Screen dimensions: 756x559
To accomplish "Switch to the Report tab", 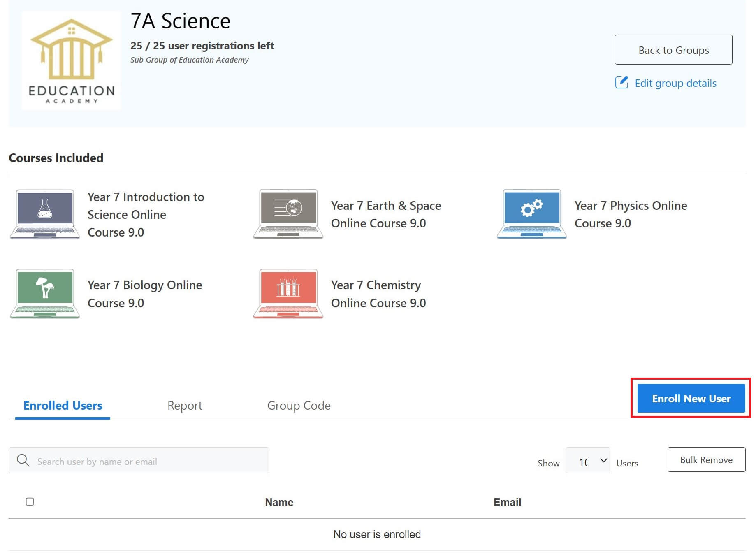I will tap(184, 406).
